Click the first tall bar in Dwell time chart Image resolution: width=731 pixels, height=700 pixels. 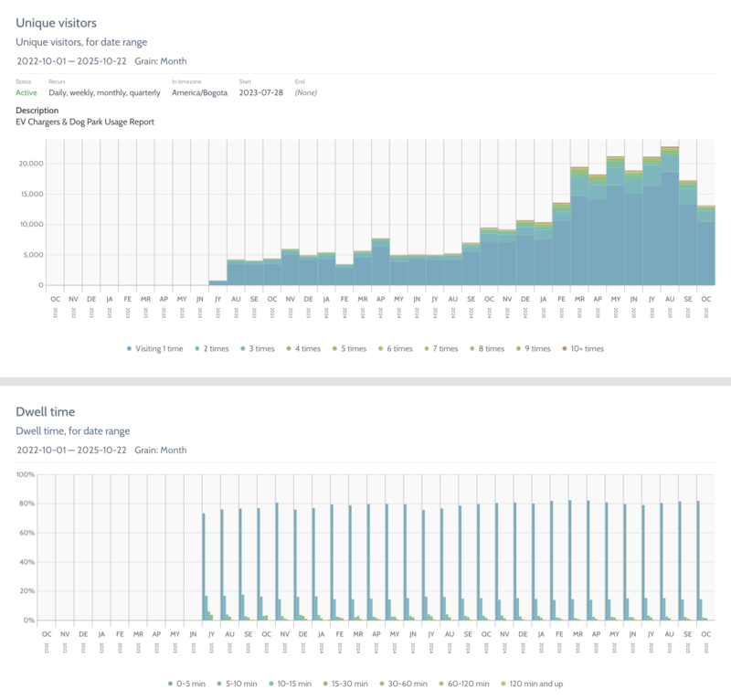click(x=203, y=567)
